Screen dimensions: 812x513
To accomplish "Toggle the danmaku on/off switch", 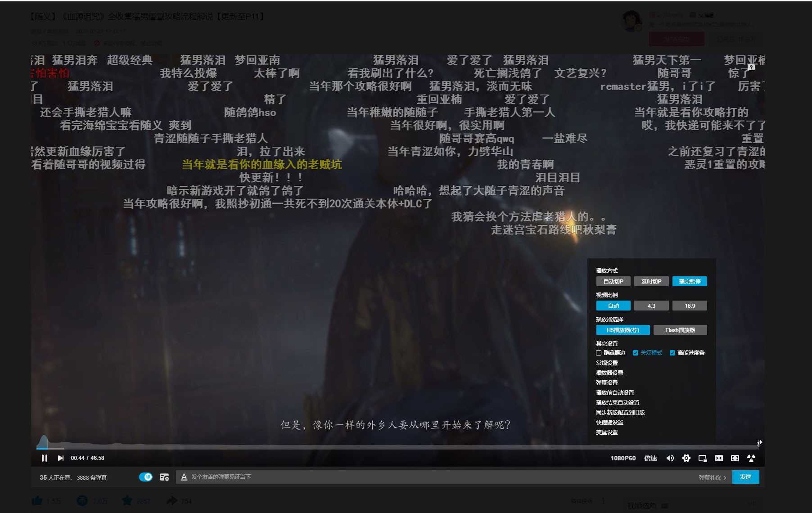I will tap(146, 477).
